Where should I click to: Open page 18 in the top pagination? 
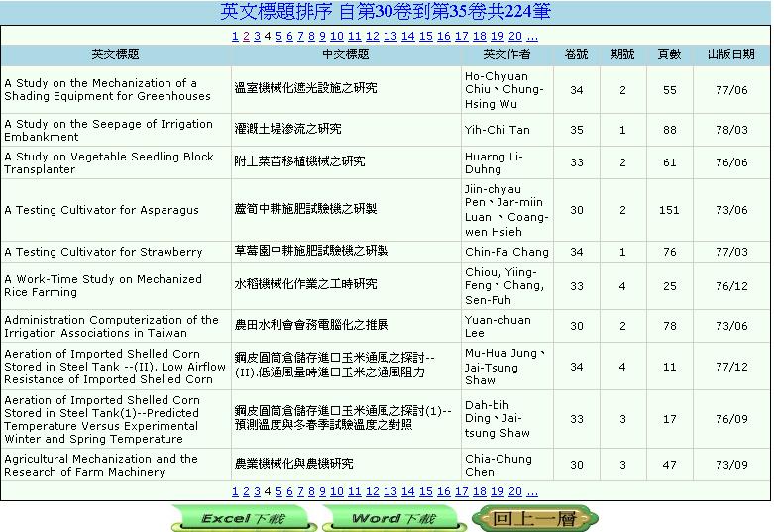(x=480, y=36)
